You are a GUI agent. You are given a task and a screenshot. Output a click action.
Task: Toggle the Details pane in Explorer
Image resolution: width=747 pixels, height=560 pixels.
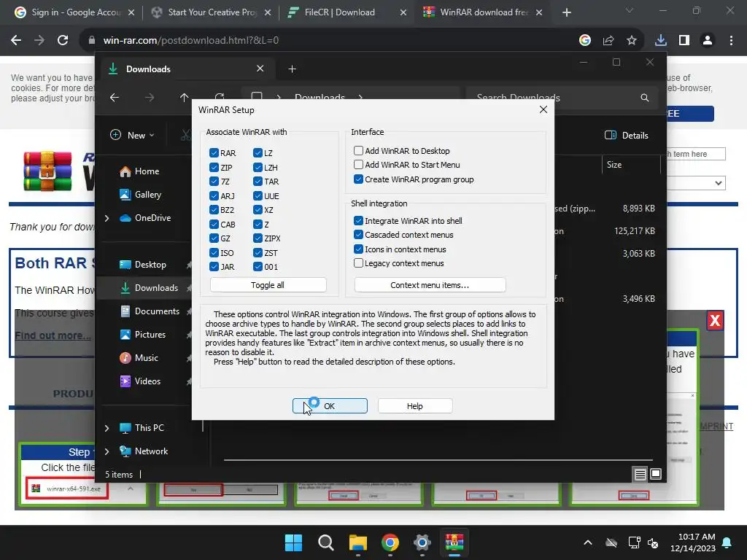click(627, 135)
